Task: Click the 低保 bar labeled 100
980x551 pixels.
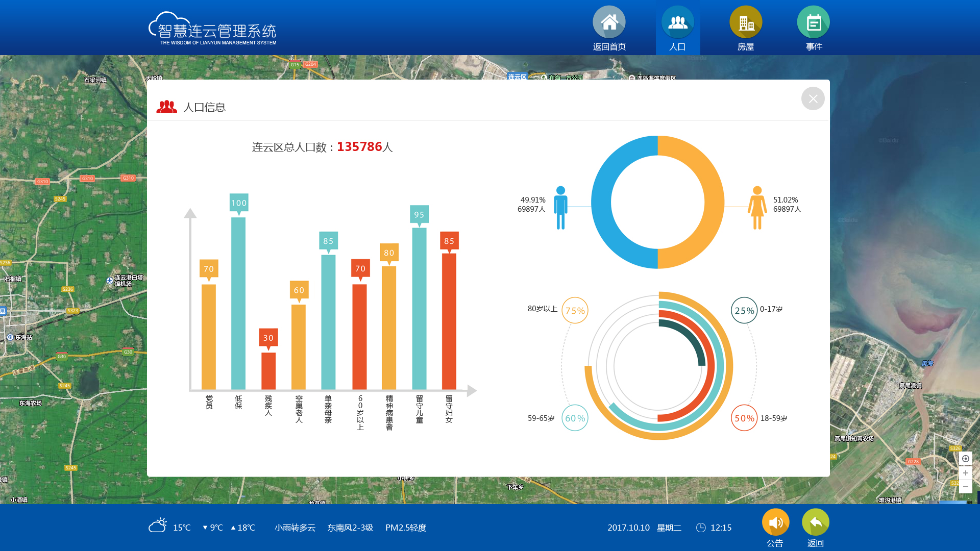Action: (238, 304)
